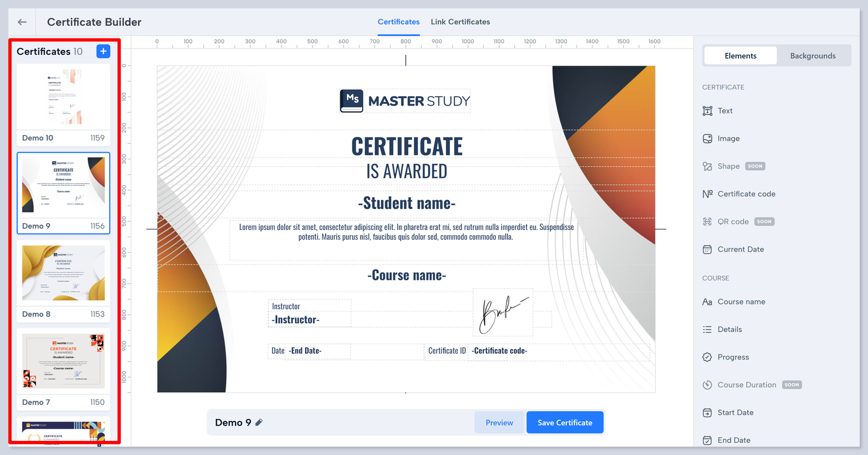This screenshot has width=868, height=455.
Task: Add a Text element icon
Action: pyautogui.click(x=708, y=111)
